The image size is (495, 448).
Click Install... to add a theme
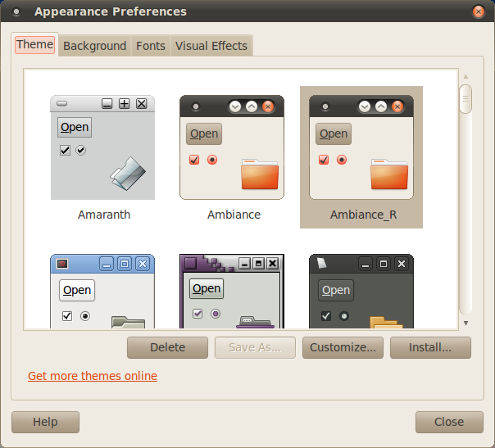click(430, 347)
